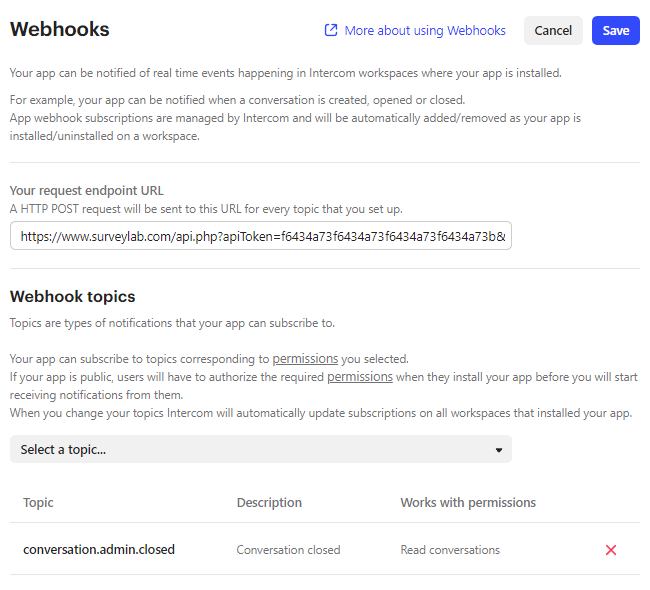Viewport: 650px width, 590px height.
Task: Click the dropdown arrow in the topic selector
Action: click(x=499, y=450)
